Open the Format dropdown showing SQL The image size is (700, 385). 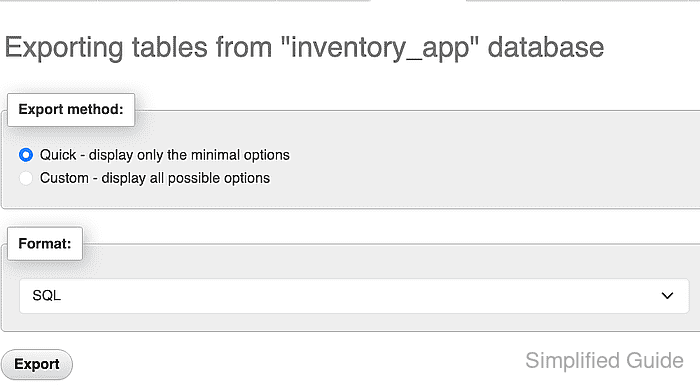pos(354,296)
